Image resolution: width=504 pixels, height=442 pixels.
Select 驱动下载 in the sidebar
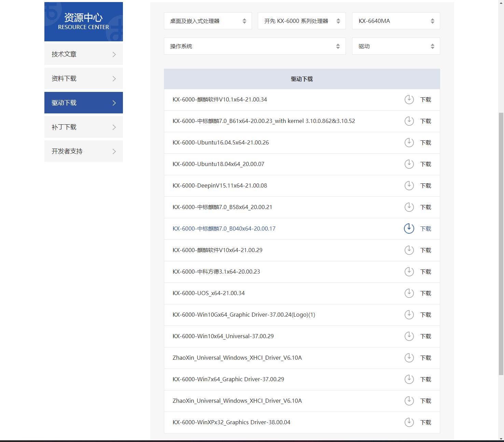click(83, 102)
